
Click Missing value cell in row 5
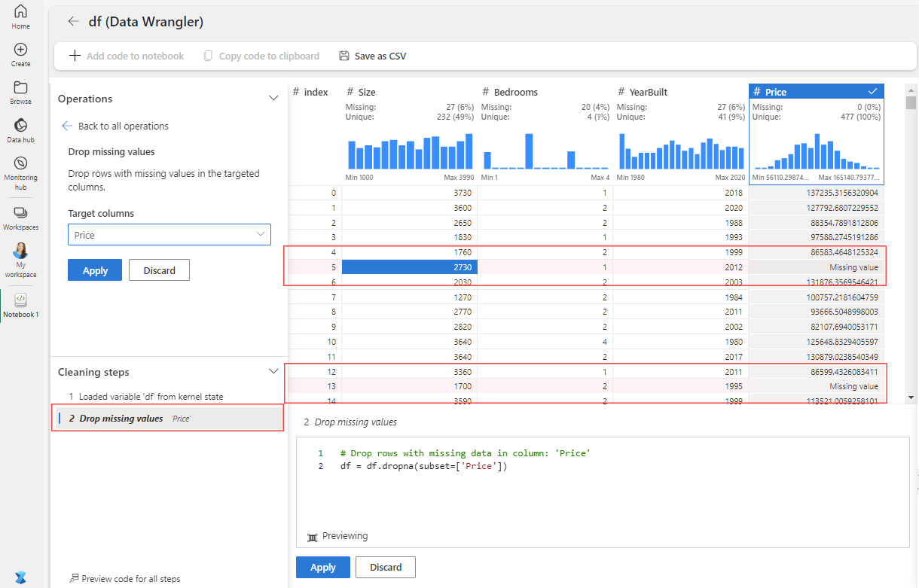[x=816, y=267]
